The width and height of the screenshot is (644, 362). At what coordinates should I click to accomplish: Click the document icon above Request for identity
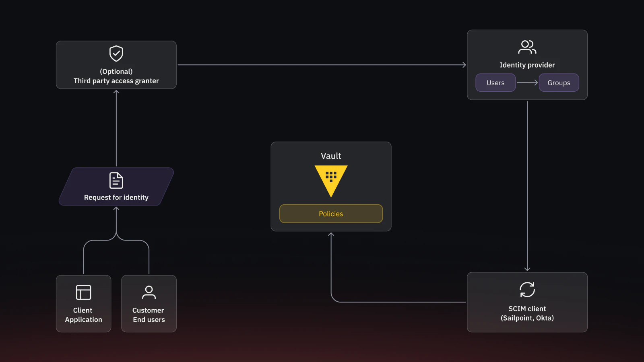tap(116, 181)
